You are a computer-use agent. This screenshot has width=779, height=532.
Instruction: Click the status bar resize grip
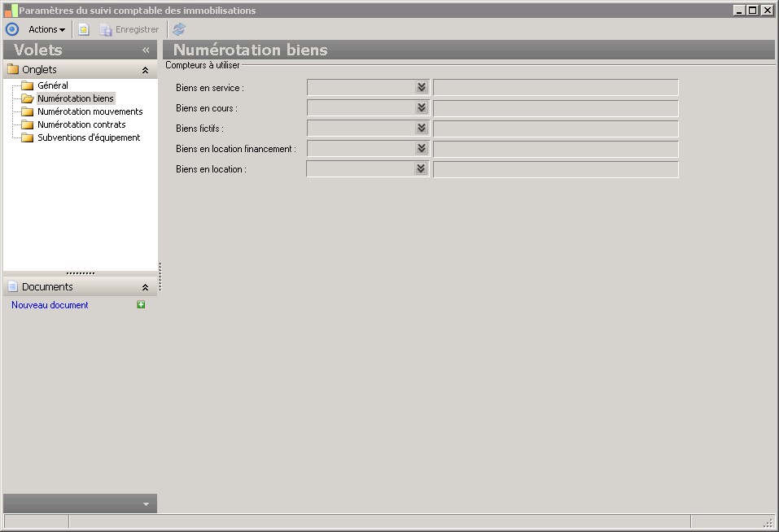[x=768, y=522]
